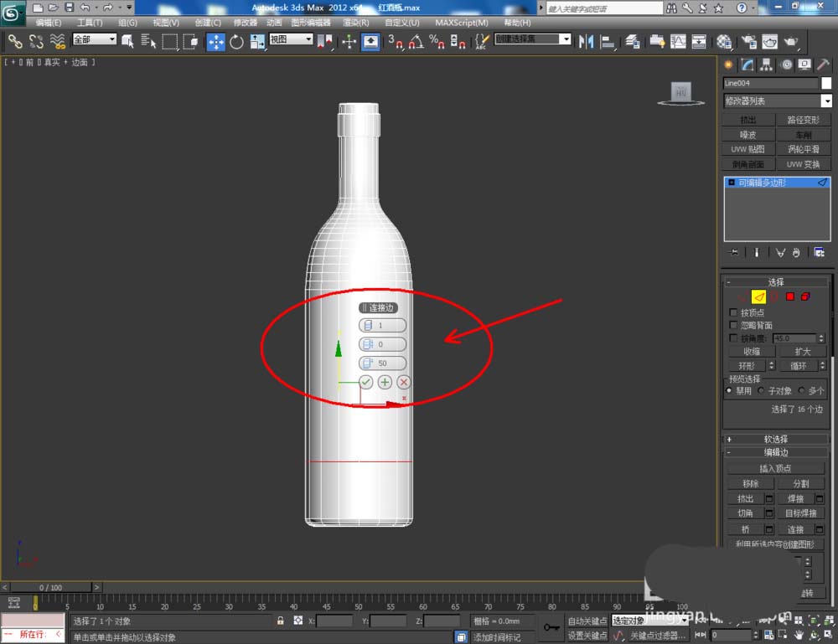Open the Material Editor icon

[724, 41]
